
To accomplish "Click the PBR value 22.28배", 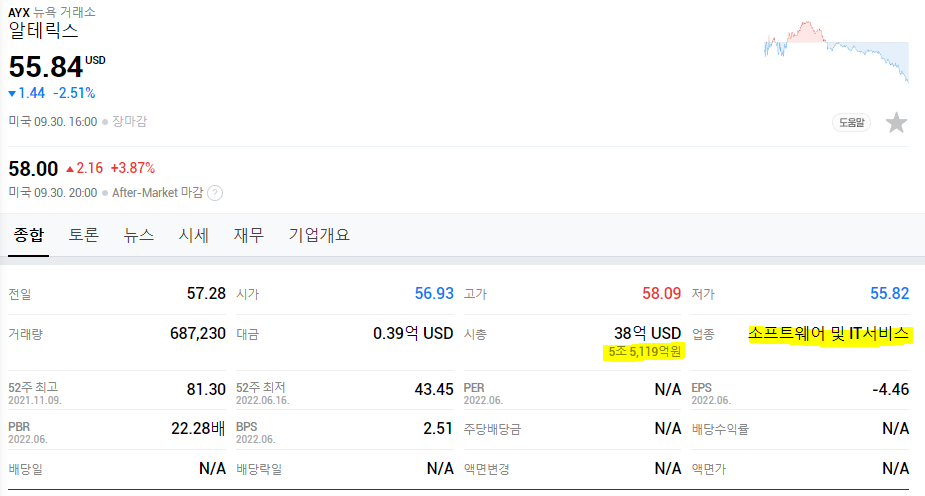I will tap(198, 428).
